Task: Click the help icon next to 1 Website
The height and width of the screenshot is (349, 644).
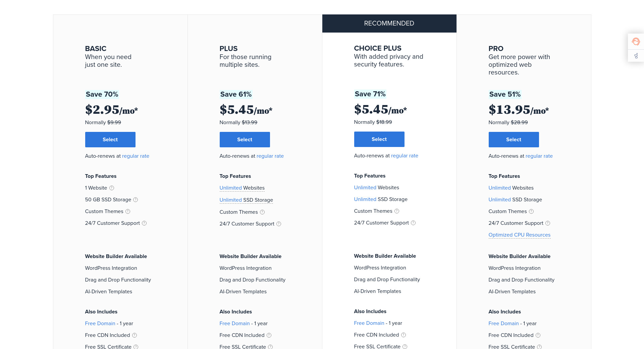Action: pos(112,188)
